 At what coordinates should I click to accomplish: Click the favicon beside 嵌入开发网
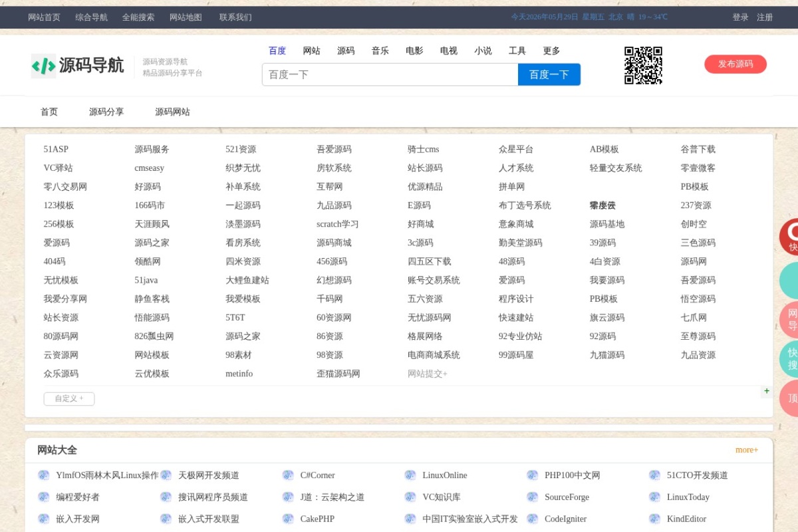pos(44,519)
